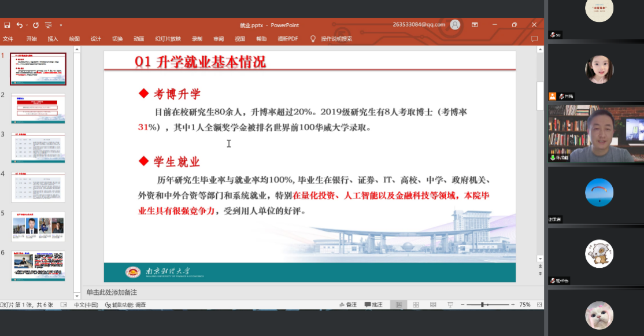The height and width of the screenshot is (336, 644).
Task: Open Reading View from status bar
Action: pyautogui.click(x=433, y=305)
